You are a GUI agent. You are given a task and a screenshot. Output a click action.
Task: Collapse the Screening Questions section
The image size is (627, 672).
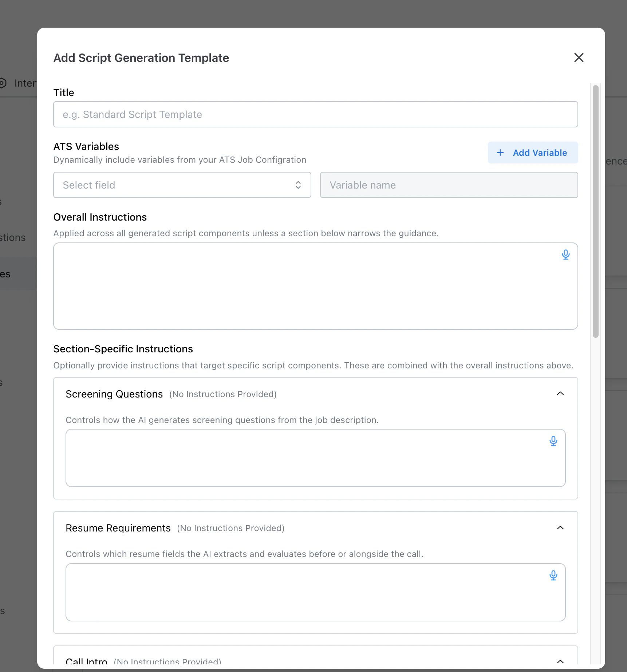[x=560, y=394]
